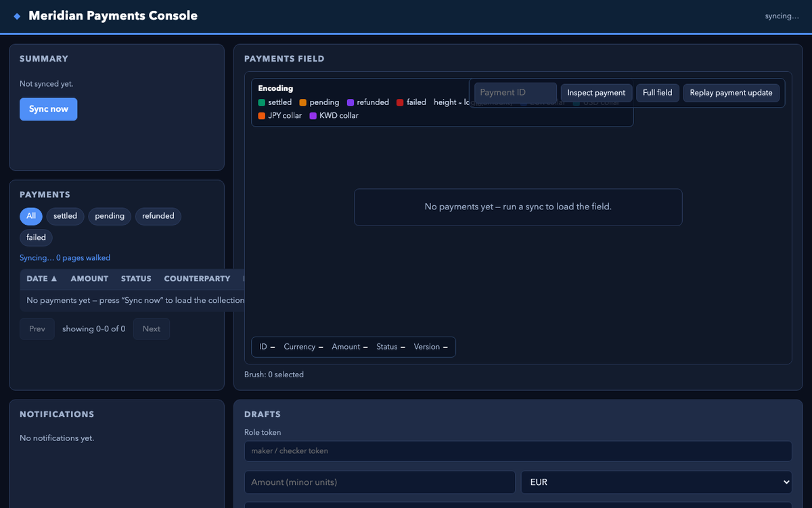Screen dimensions: 812x508
Task: Go to the next page with Next
Action: tap(152, 329)
